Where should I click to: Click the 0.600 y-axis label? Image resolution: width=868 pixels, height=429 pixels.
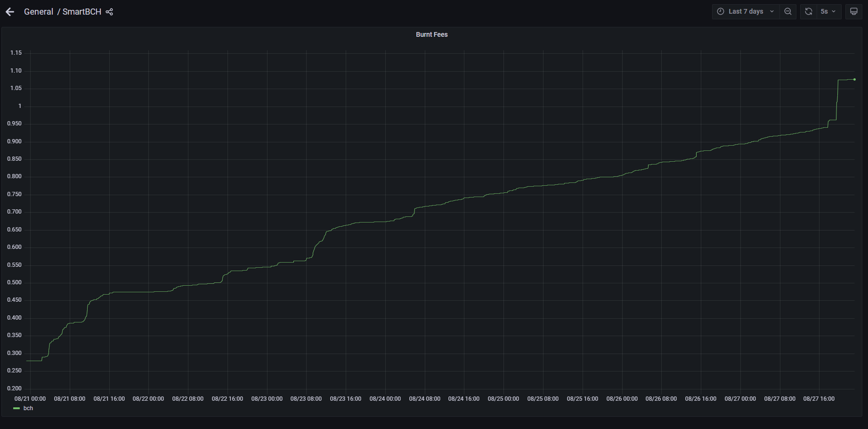click(x=15, y=247)
